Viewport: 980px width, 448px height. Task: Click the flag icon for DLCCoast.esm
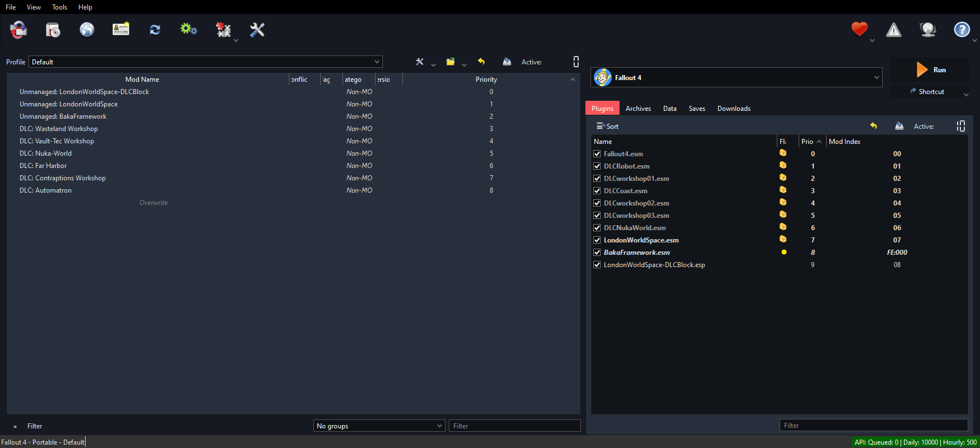pos(783,190)
